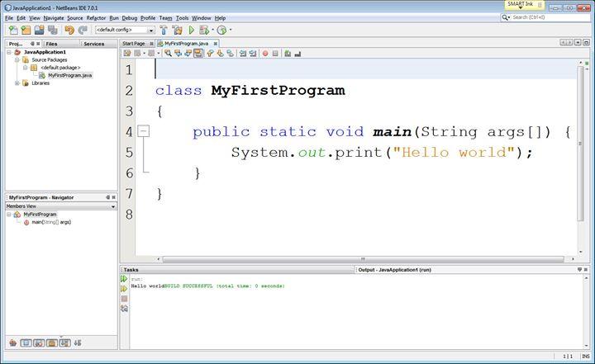
Task: Collapse the JavaApplication1 project node
Action: [9, 52]
